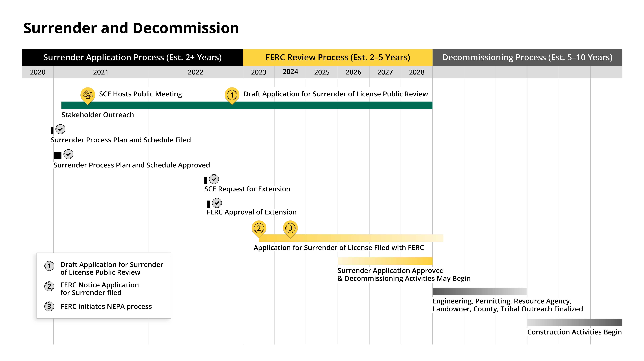Screen dimensions: 644x361
Task: Click the 2028 year column label
Action: (417, 72)
